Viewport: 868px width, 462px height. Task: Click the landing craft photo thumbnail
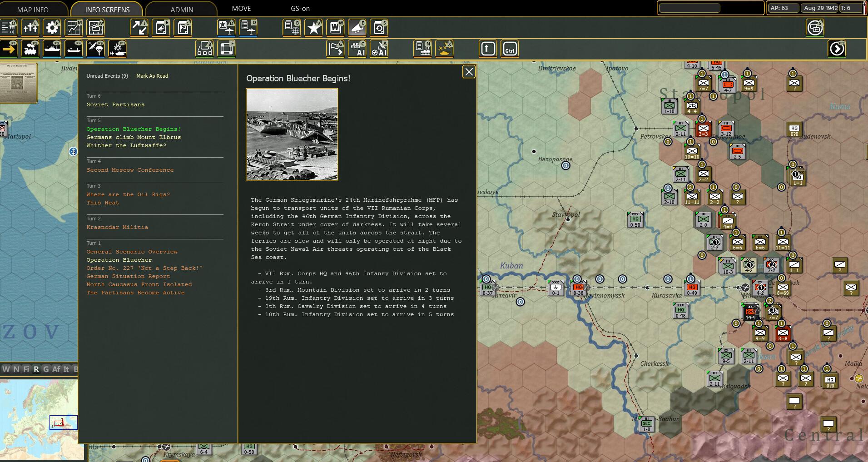pos(292,134)
